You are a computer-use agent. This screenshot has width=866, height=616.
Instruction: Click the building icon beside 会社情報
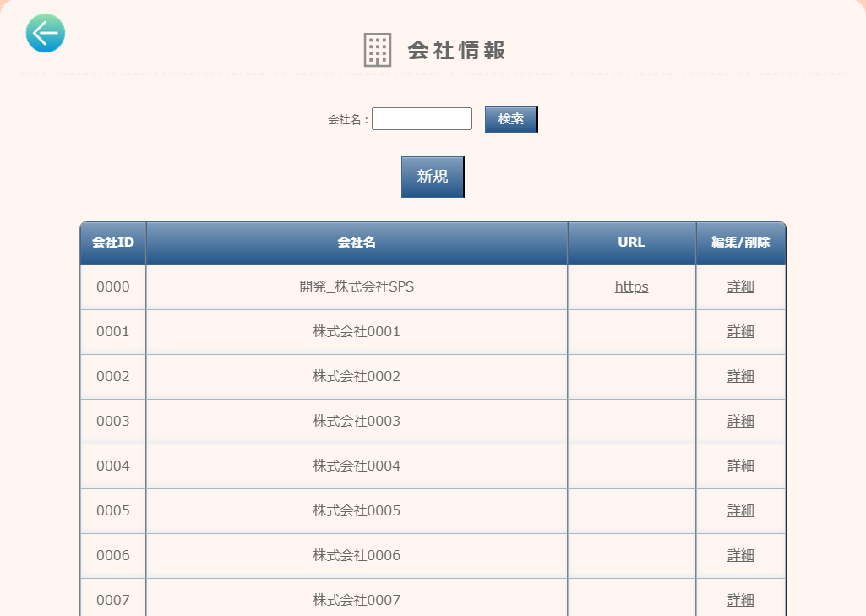(x=377, y=51)
